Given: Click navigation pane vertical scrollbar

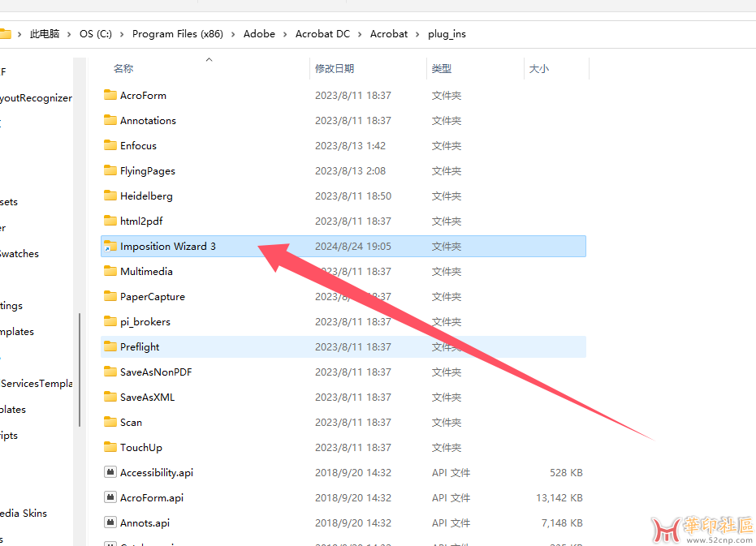Looking at the screenshot, I should 80,370.
